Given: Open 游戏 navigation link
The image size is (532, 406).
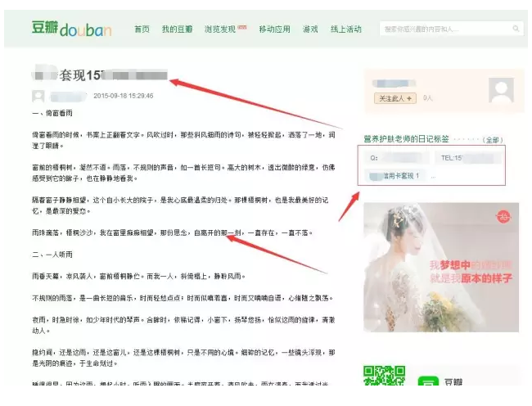Looking at the screenshot, I should pos(310,29).
